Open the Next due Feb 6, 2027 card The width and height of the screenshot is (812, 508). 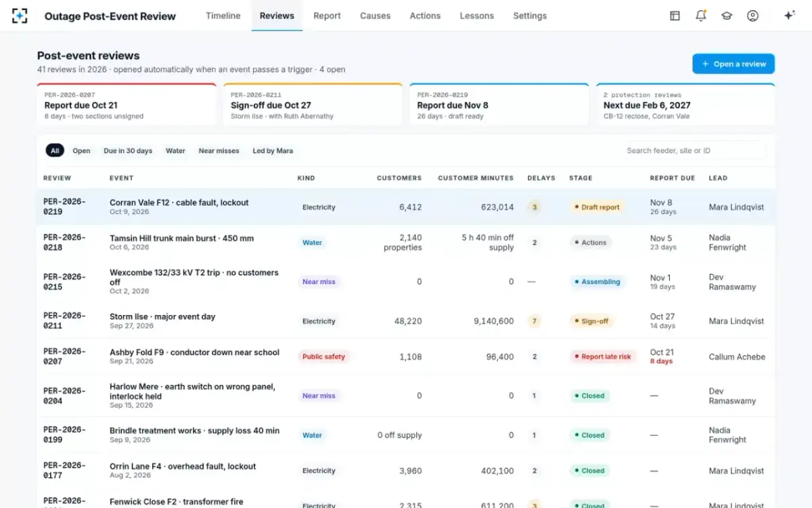tap(685, 104)
